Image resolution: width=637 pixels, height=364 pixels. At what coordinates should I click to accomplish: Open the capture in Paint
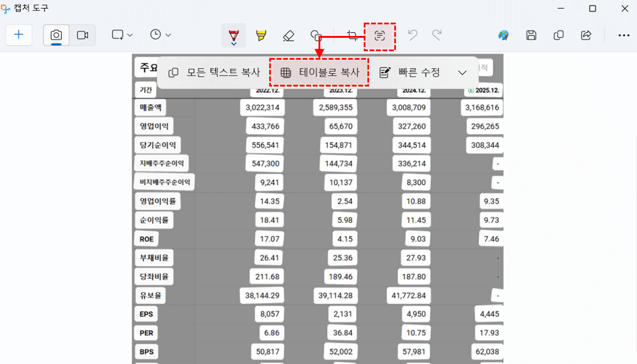[x=502, y=35]
